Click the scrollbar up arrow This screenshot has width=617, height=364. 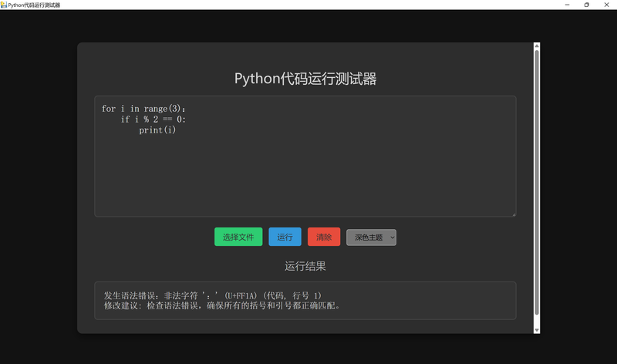tap(537, 46)
